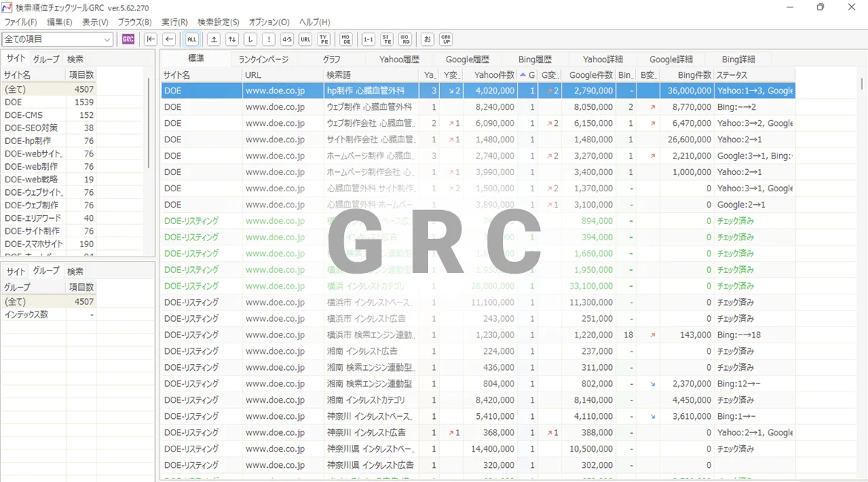This screenshot has height=482, width=868.
Task: Switch to the Bing詳細 tab
Action: [x=738, y=59]
